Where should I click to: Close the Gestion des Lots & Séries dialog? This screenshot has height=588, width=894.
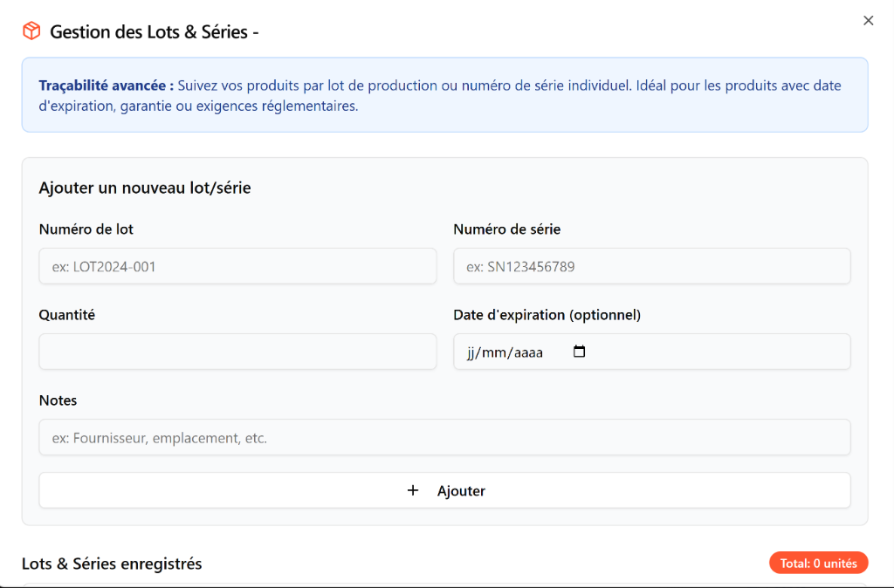click(x=868, y=21)
